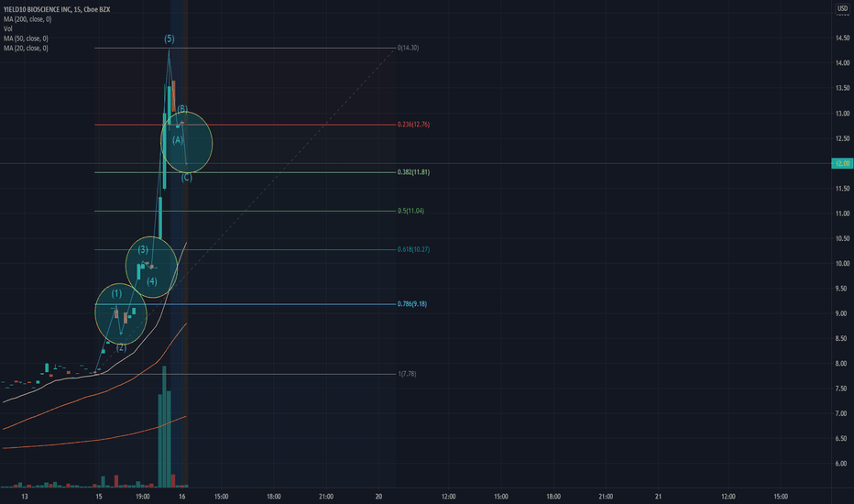
Task: Click the current price tag 12.00
Action: click(842, 163)
